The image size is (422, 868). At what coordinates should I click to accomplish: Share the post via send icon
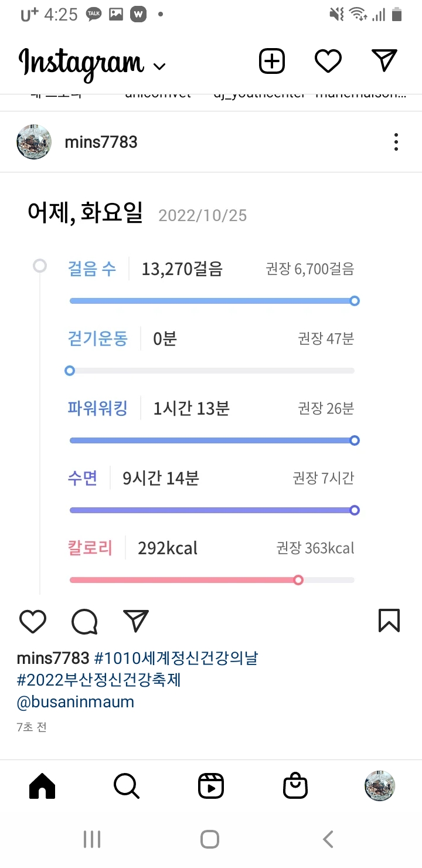click(x=136, y=621)
